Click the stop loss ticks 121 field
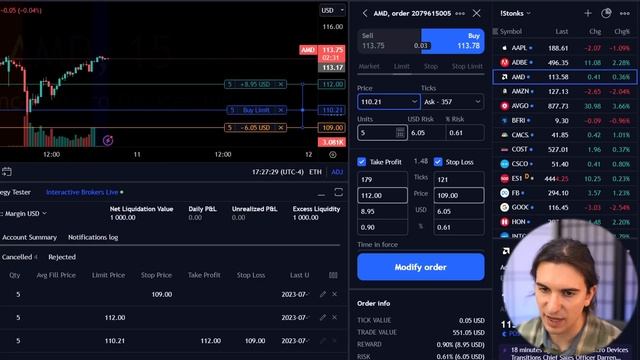The height and width of the screenshot is (360, 640). click(x=459, y=180)
